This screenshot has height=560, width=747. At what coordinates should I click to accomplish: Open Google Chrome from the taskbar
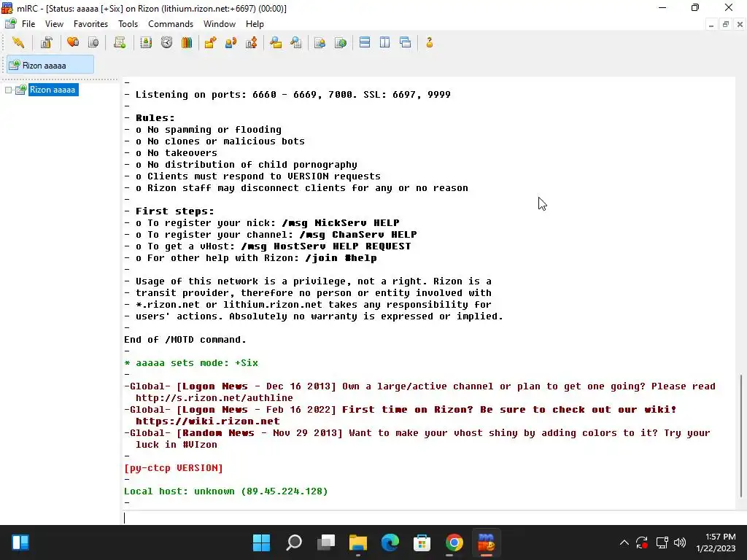point(454,542)
